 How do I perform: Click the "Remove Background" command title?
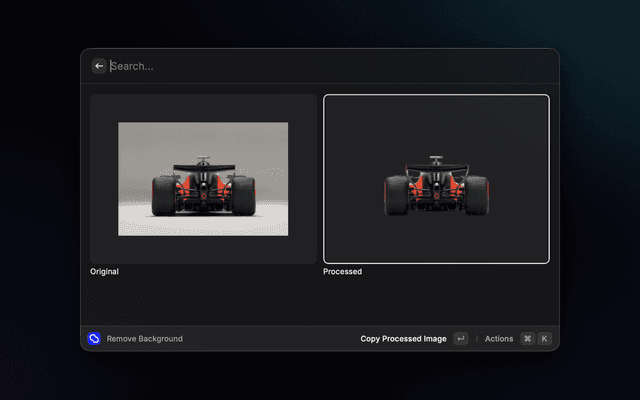pyautogui.click(x=145, y=339)
